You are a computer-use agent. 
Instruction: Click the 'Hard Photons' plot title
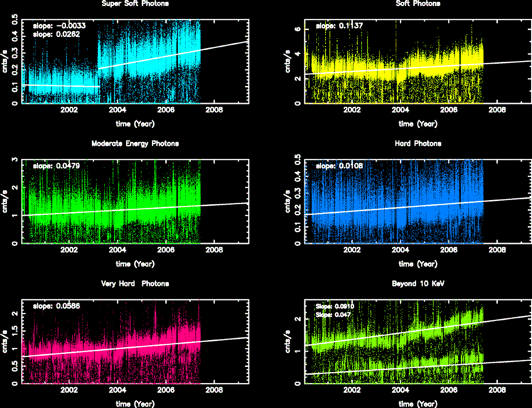pyautogui.click(x=418, y=144)
